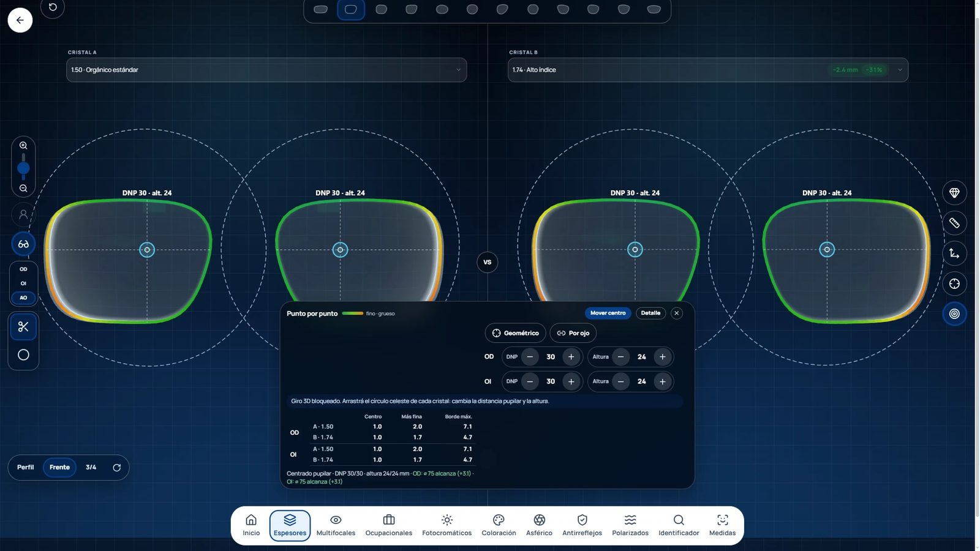Expand the Cristal A material dropdown
980x551 pixels.
point(266,70)
